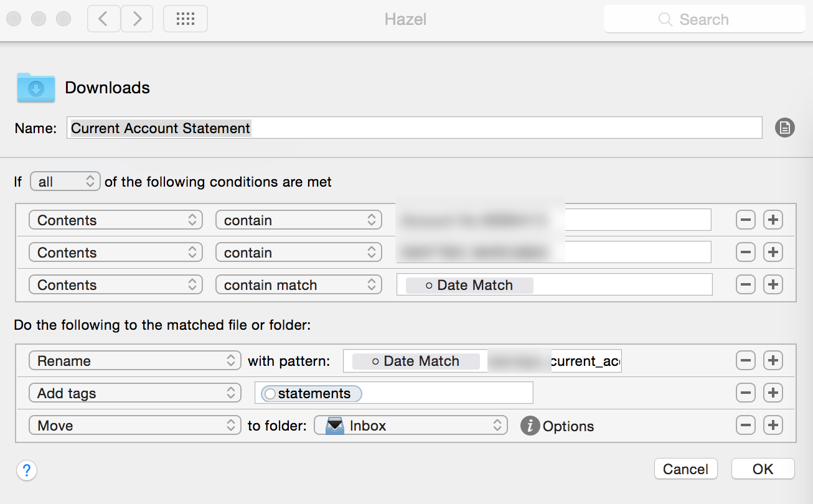Click the Date Match token in rename pattern
Image resolution: width=813 pixels, height=504 pixels.
(x=416, y=361)
